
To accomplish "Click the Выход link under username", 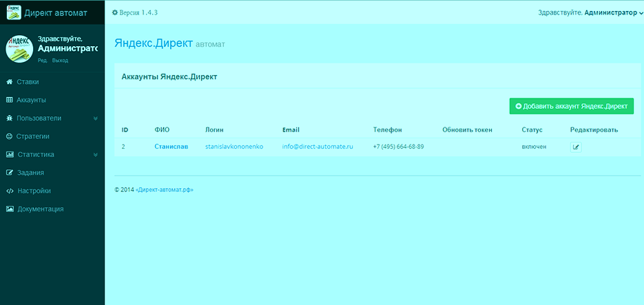I will (x=60, y=61).
